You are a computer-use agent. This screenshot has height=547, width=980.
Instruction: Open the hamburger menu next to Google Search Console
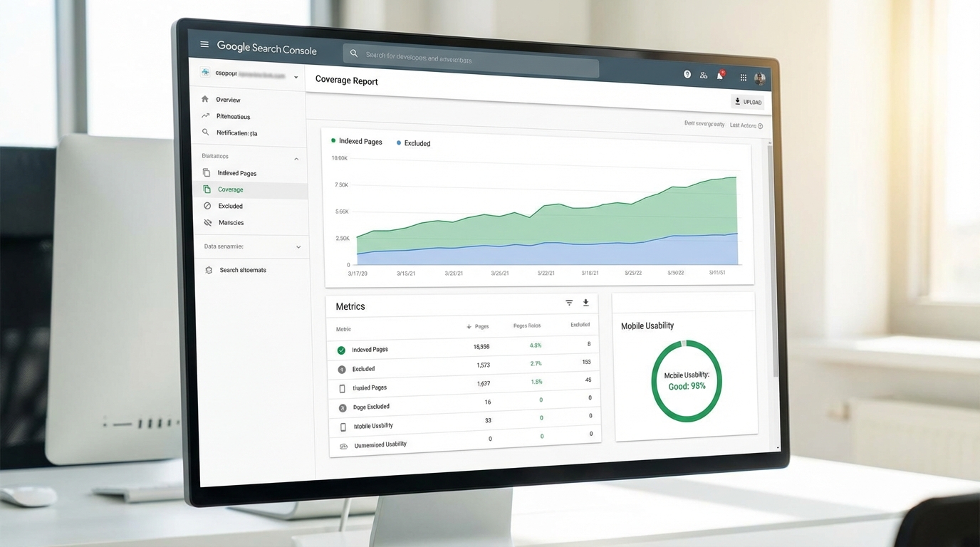[x=204, y=44]
